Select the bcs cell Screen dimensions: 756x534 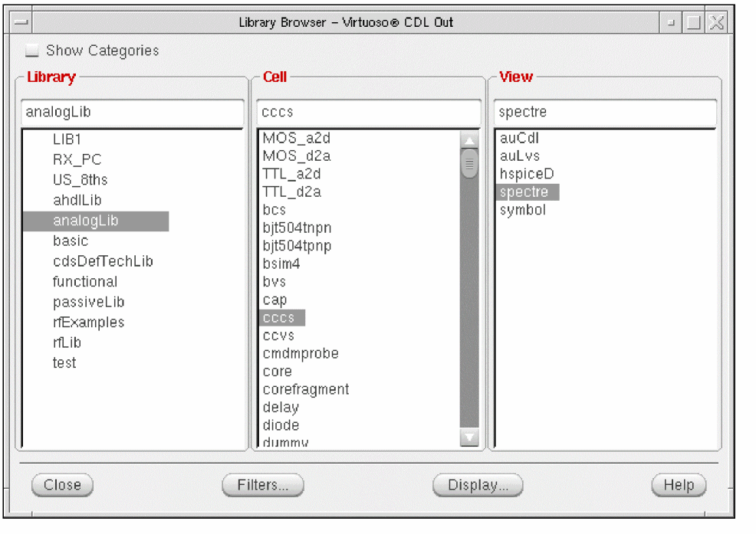click(x=274, y=210)
